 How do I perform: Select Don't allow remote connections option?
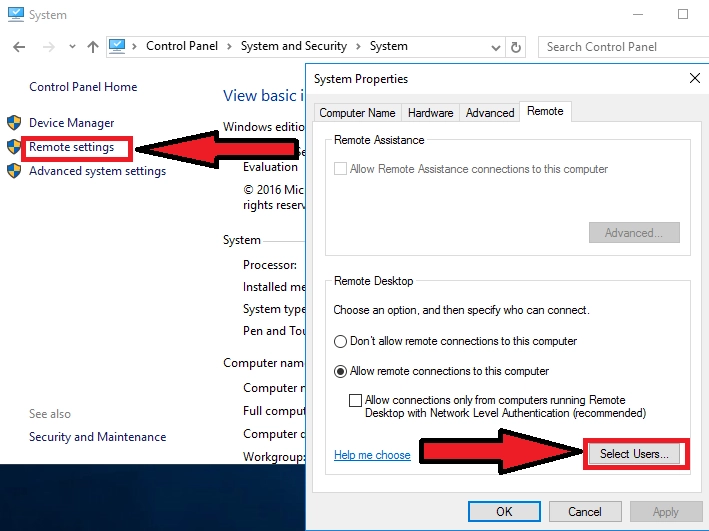[341, 342]
